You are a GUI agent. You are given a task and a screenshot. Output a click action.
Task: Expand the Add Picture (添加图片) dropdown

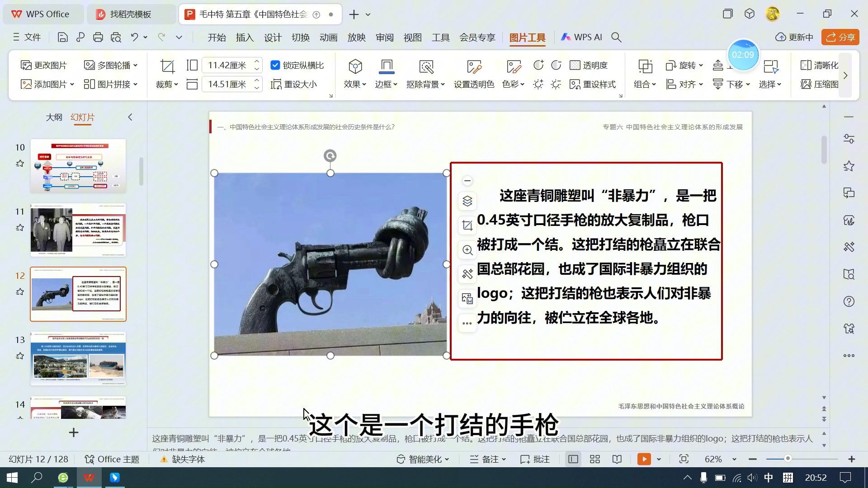click(72, 84)
